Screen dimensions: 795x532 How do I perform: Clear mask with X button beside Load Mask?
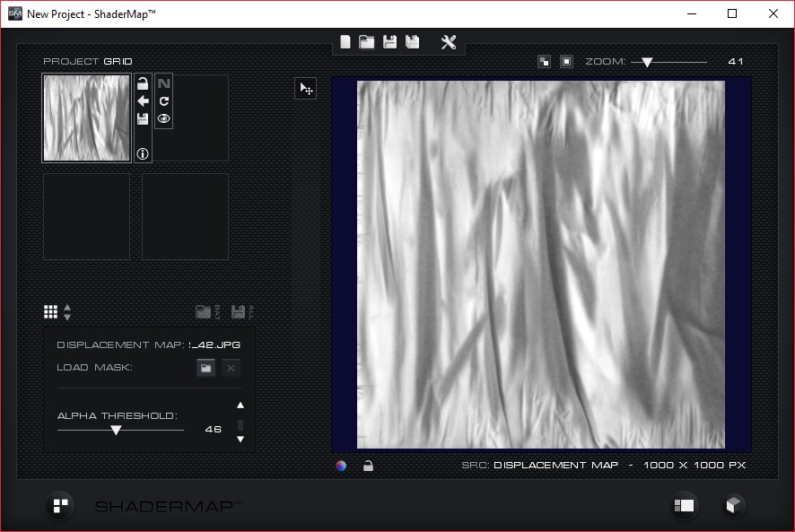click(x=231, y=368)
